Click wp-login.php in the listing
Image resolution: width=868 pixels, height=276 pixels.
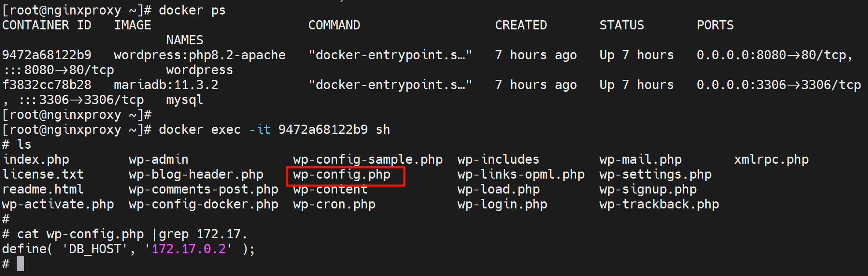coord(502,204)
